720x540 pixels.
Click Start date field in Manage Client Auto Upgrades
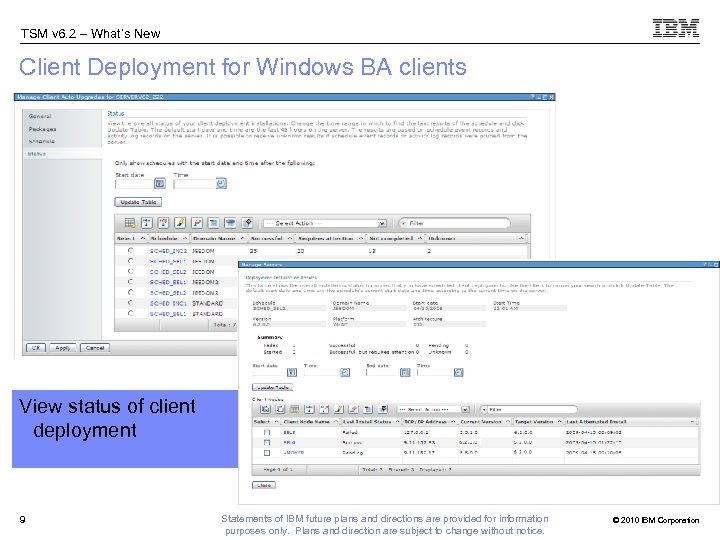[134, 184]
